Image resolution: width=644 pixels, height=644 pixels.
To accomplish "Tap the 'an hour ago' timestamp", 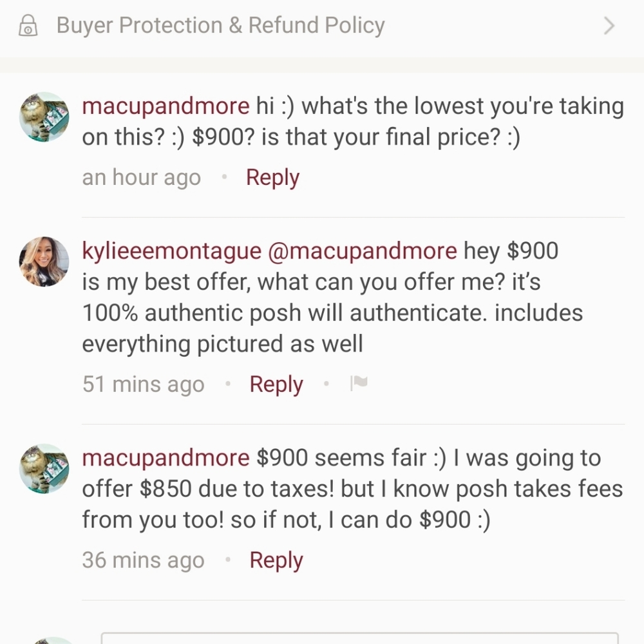I will pos(141,178).
